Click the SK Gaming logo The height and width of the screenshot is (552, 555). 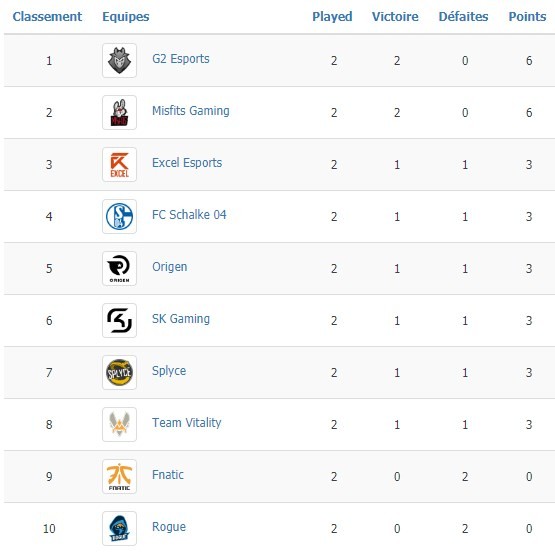[x=119, y=321]
